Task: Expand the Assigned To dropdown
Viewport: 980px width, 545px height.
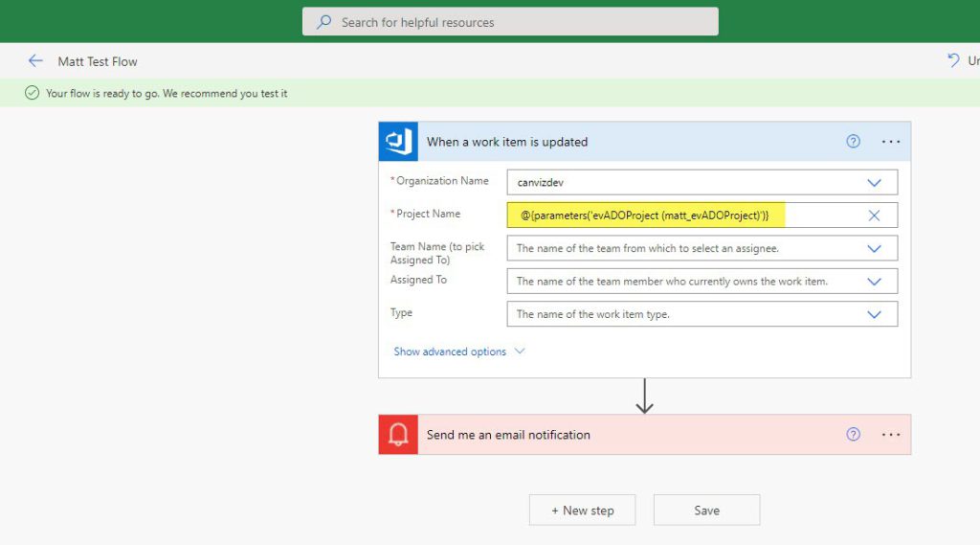Action: tap(874, 282)
